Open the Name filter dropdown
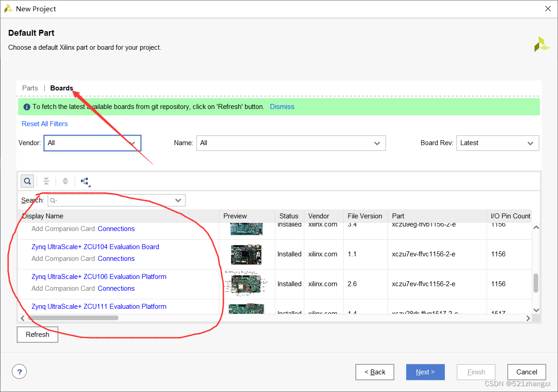This screenshot has width=558, height=392. coord(291,143)
